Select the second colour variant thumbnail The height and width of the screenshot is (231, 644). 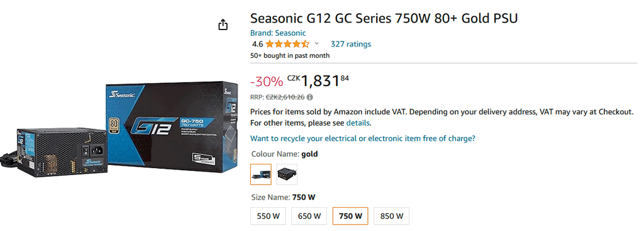(287, 175)
